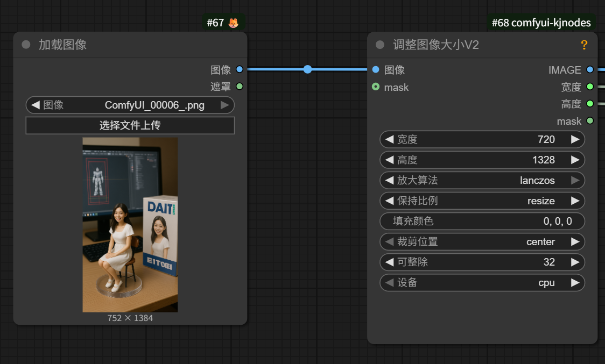Click the 遮罩 output port dot
The height and width of the screenshot is (364, 605).
point(239,86)
